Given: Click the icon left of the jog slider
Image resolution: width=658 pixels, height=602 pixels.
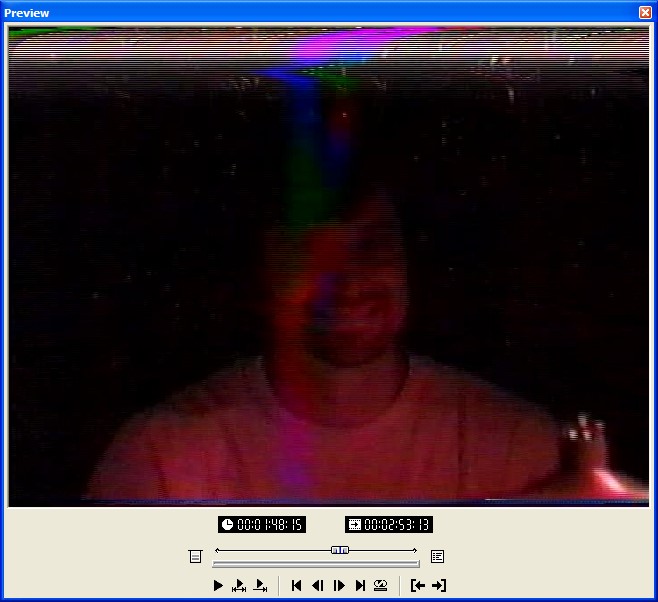Looking at the screenshot, I should click(195, 556).
